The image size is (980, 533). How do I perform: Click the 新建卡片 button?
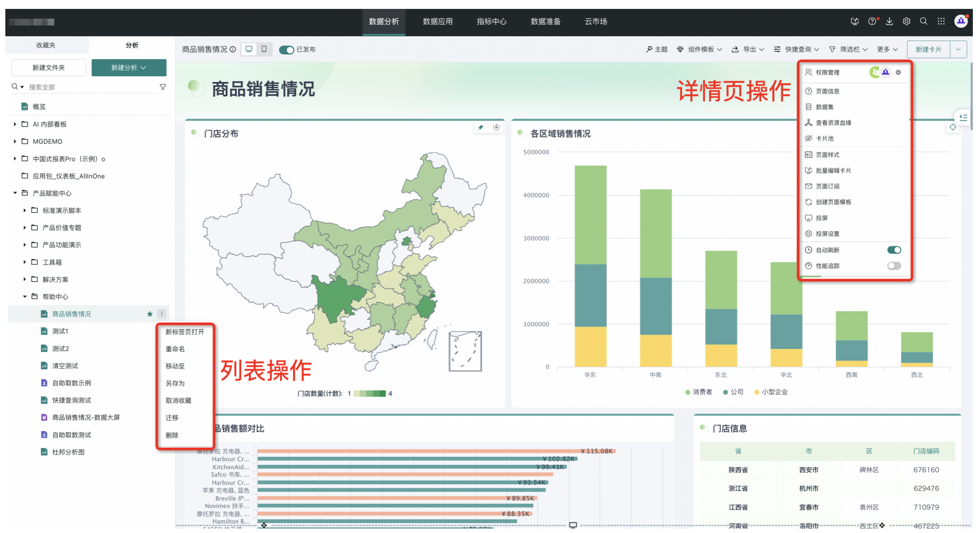[x=929, y=49]
